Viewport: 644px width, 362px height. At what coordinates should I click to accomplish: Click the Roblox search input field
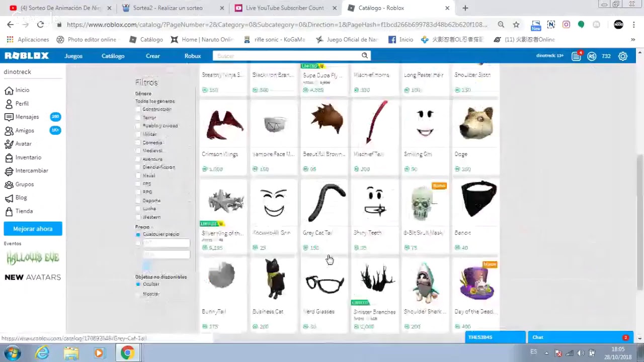point(287,56)
